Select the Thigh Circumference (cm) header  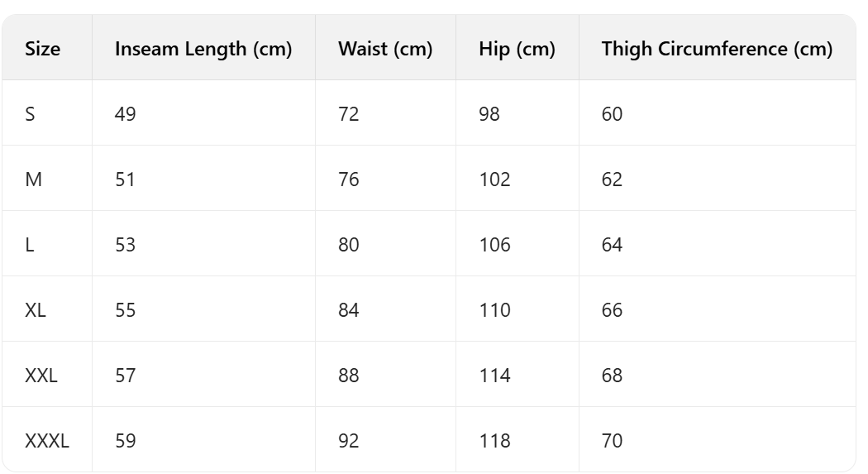coord(717,49)
